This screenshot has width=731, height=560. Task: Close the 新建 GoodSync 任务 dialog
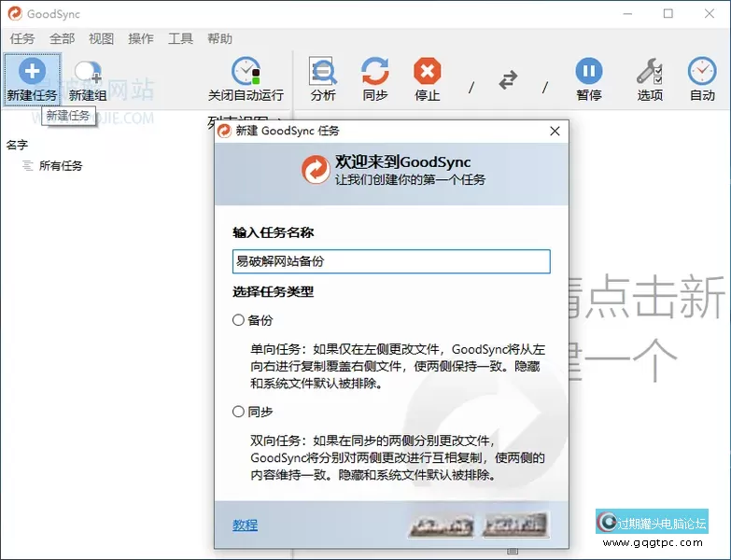[x=555, y=131]
